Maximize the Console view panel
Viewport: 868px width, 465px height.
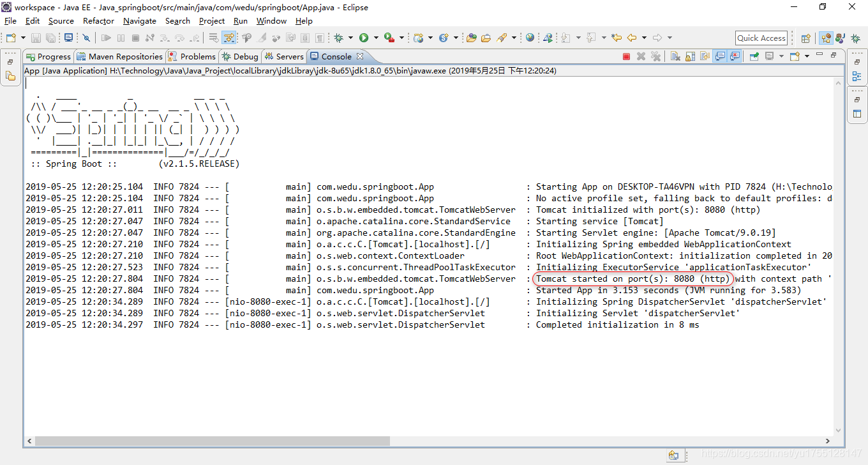[833, 55]
